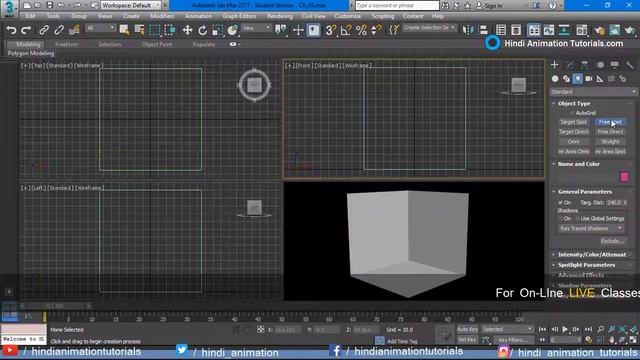Switch to the Object Paint ribbon tab
The image size is (640, 360).
pyautogui.click(x=157, y=44)
